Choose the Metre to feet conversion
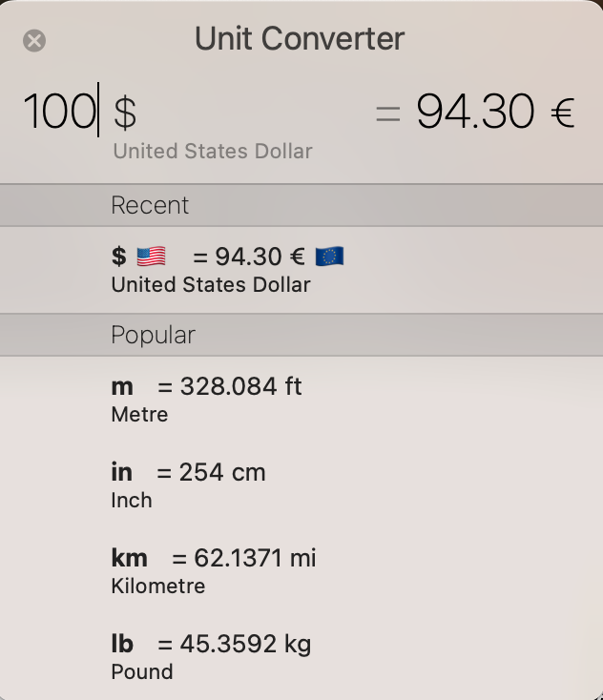The width and height of the screenshot is (603, 700). [301, 399]
